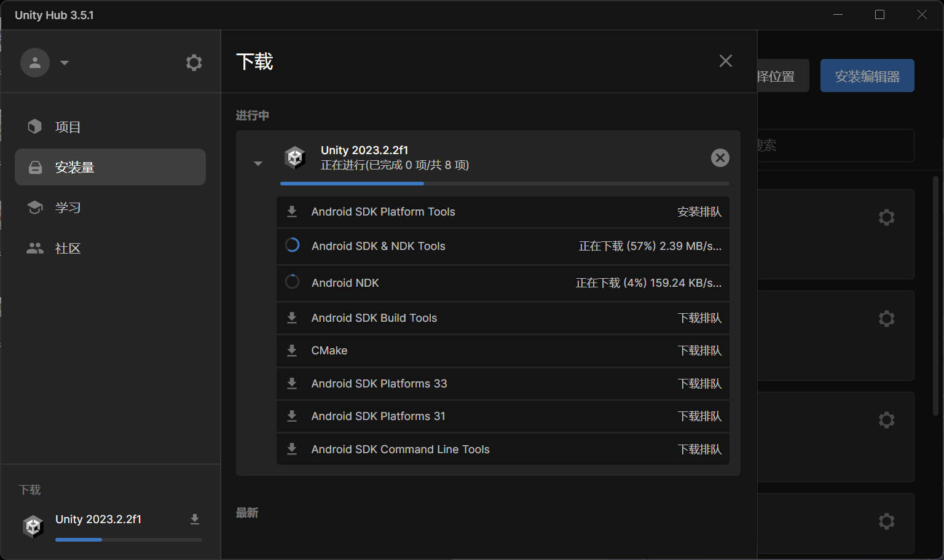Click the user account avatar

(35, 62)
